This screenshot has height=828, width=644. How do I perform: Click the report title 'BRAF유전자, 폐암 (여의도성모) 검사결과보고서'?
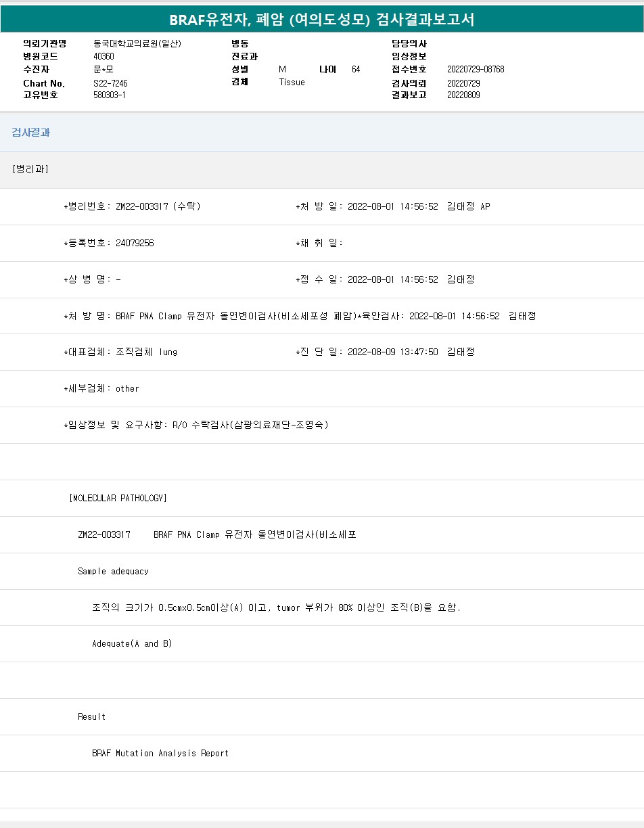[x=322, y=20]
